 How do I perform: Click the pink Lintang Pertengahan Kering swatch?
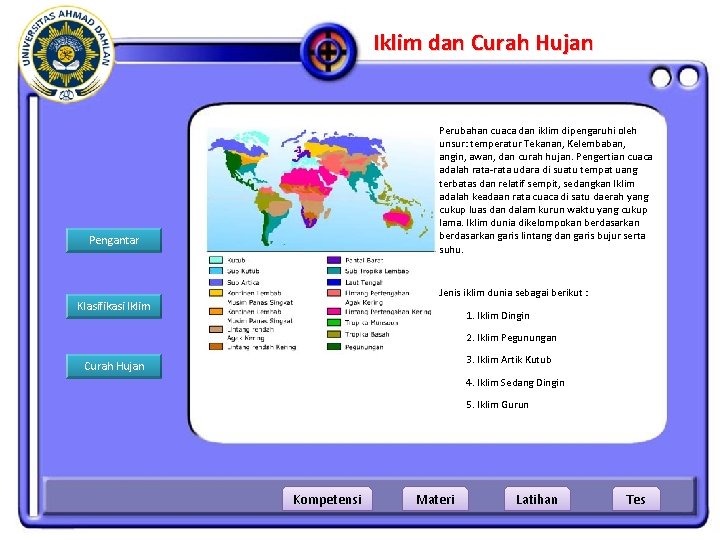[334, 311]
